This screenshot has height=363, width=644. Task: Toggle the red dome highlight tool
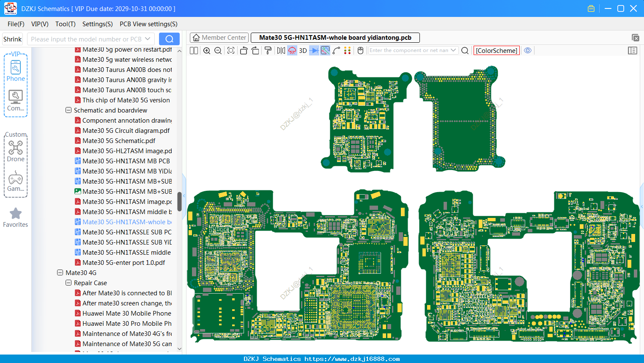pos(292,50)
